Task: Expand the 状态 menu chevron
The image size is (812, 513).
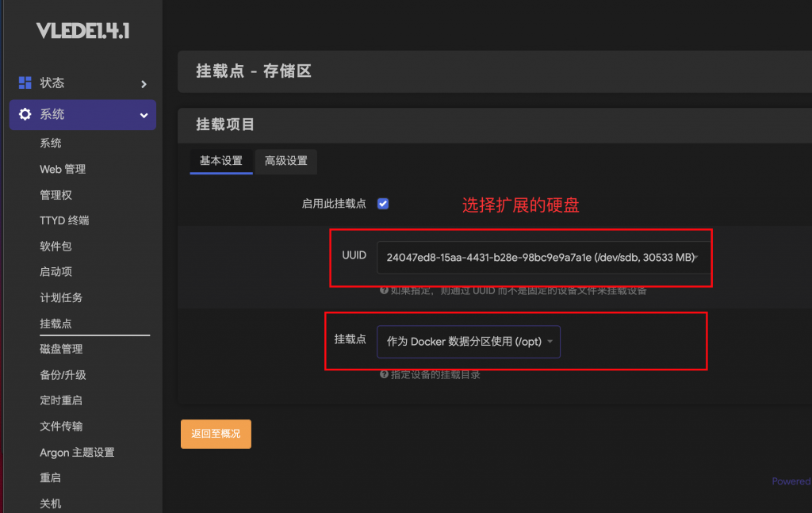Action: (x=144, y=83)
